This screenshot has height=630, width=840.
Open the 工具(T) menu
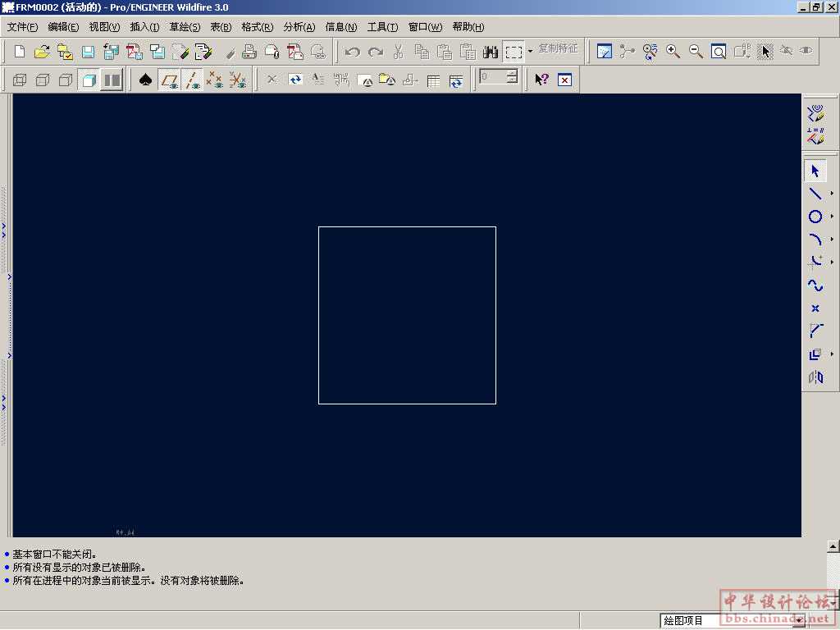pos(382,27)
